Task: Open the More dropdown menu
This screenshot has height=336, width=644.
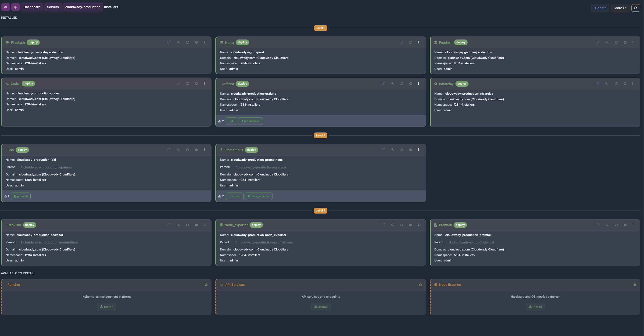Action: 620,8
